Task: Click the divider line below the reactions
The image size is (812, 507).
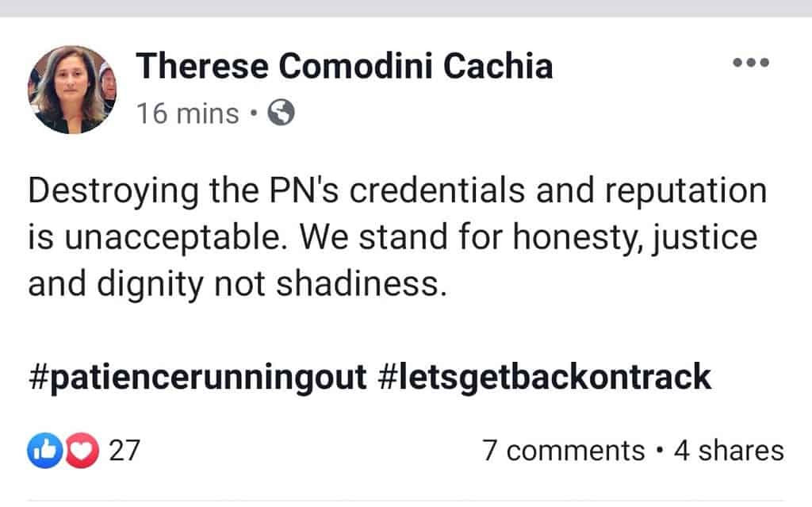Action: pos(406,500)
